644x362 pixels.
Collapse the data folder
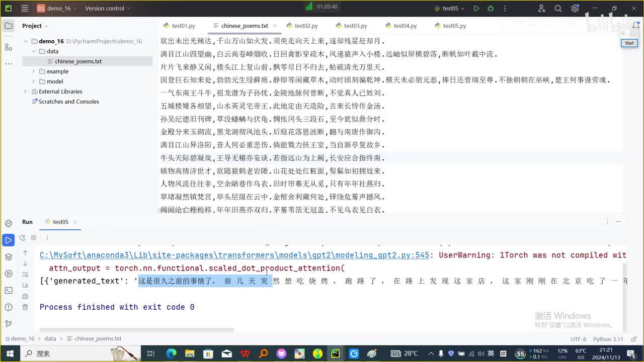[x=34, y=51]
